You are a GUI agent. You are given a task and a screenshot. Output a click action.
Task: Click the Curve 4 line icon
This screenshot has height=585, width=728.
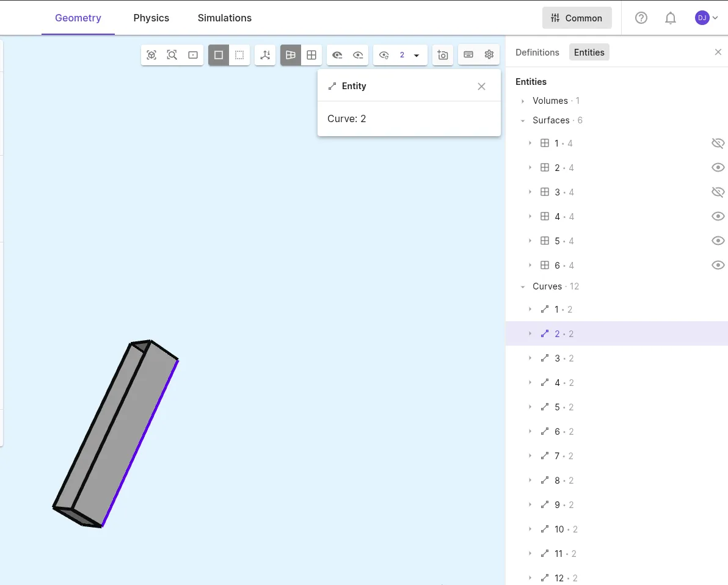545,383
